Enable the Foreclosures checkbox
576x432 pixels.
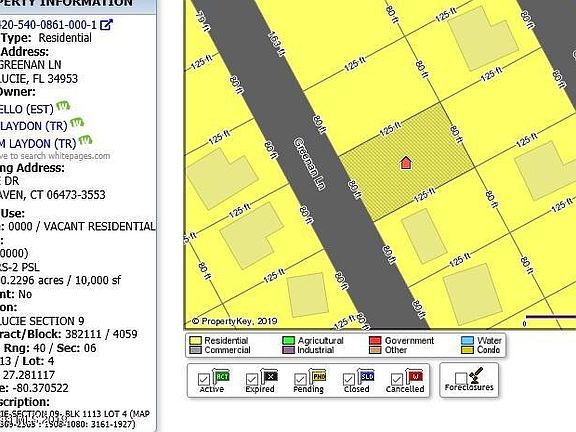[x=461, y=378]
